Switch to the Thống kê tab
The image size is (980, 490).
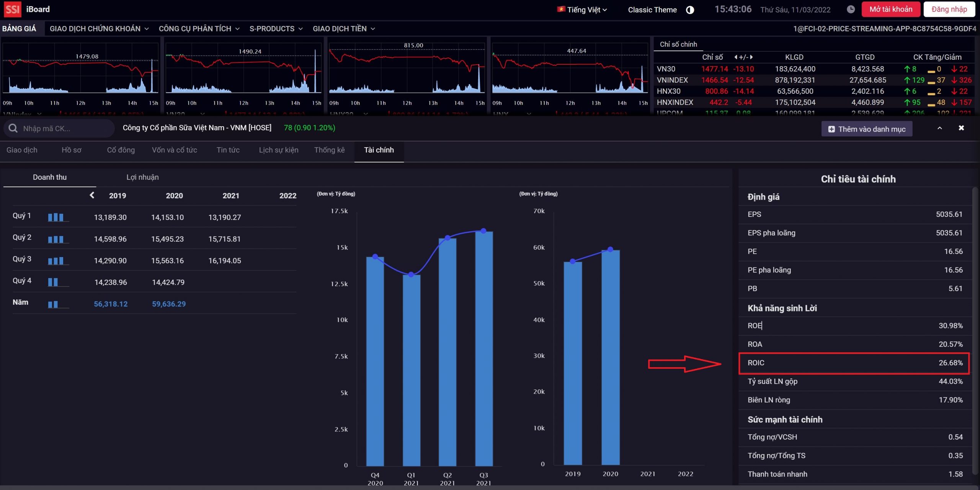330,150
